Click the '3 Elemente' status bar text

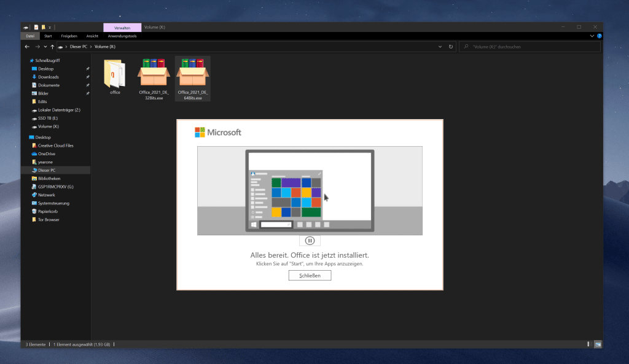click(x=35, y=344)
